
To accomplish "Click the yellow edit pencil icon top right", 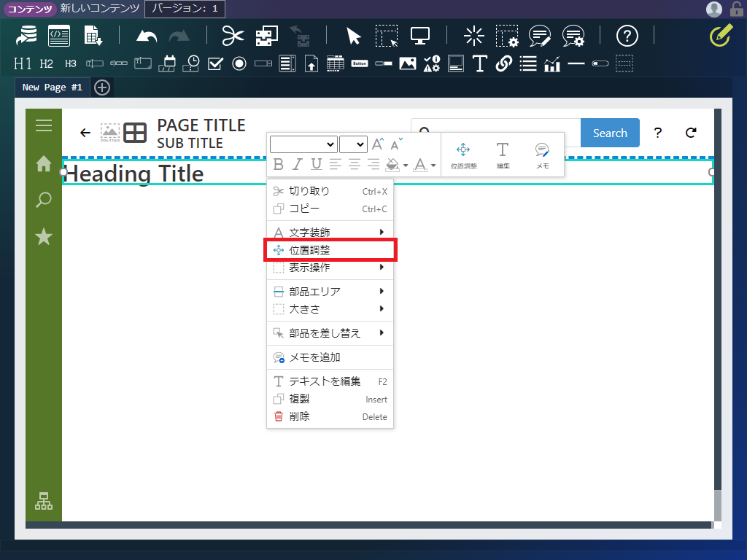I will pos(721,36).
